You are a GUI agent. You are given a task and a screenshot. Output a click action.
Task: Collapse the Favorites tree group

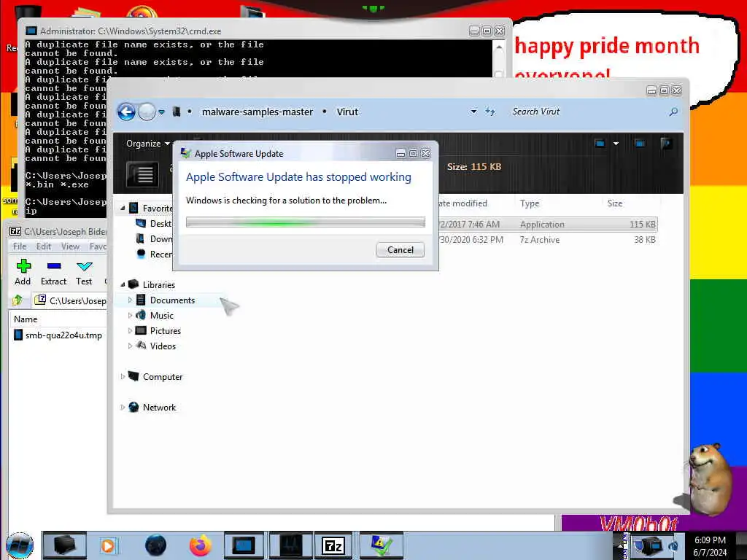tap(123, 208)
